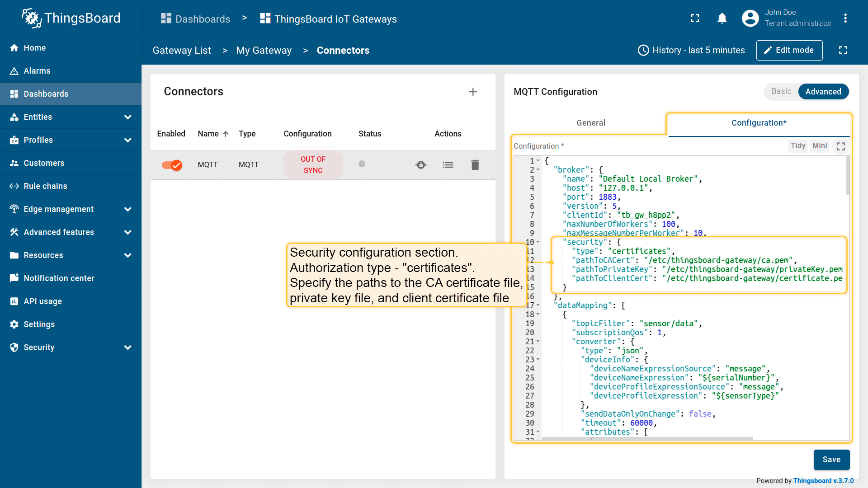Image resolution: width=868 pixels, height=488 pixels.
Task: Tidy the JSON configuration
Action: (x=798, y=146)
